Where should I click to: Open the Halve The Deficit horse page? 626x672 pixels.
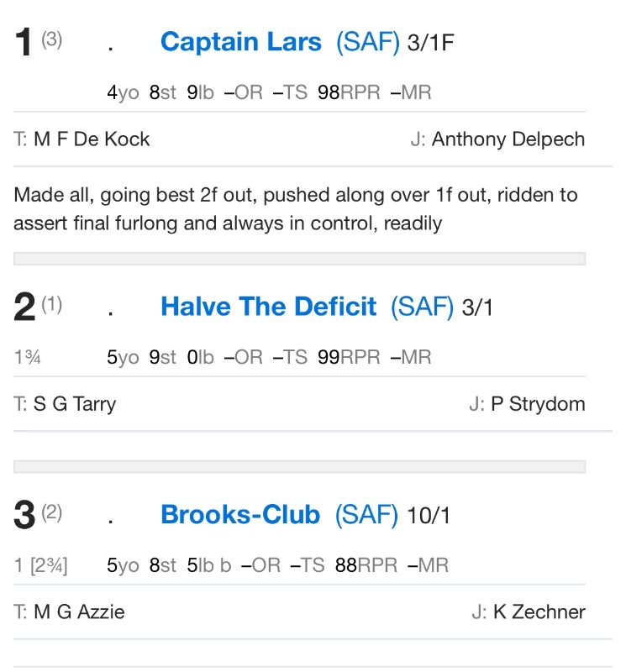(x=268, y=307)
